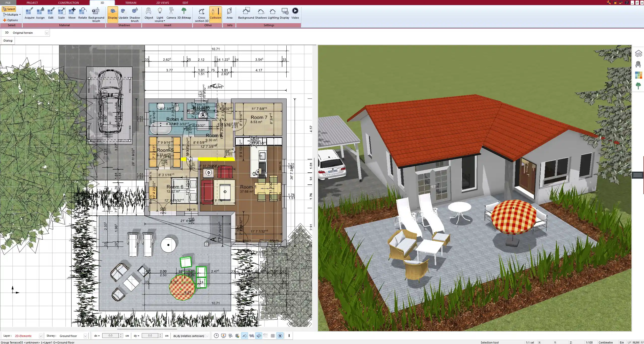Image resolution: width=644 pixels, height=344 pixels.
Task: Start the Video tool
Action: (x=295, y=13)
